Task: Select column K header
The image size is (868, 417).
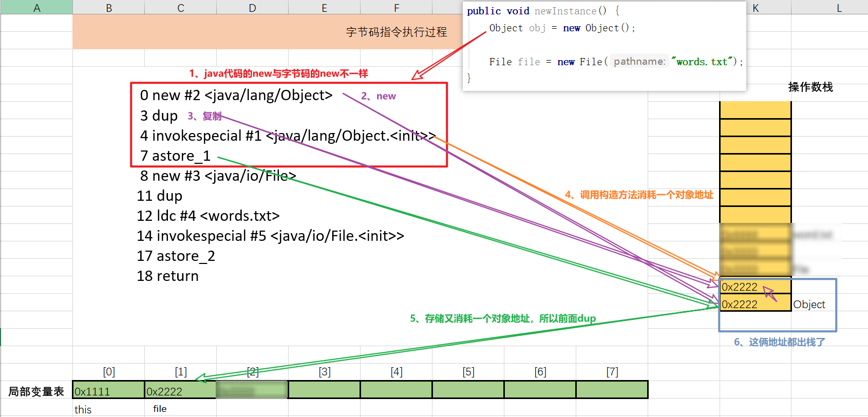Action: tap(756, 7)
